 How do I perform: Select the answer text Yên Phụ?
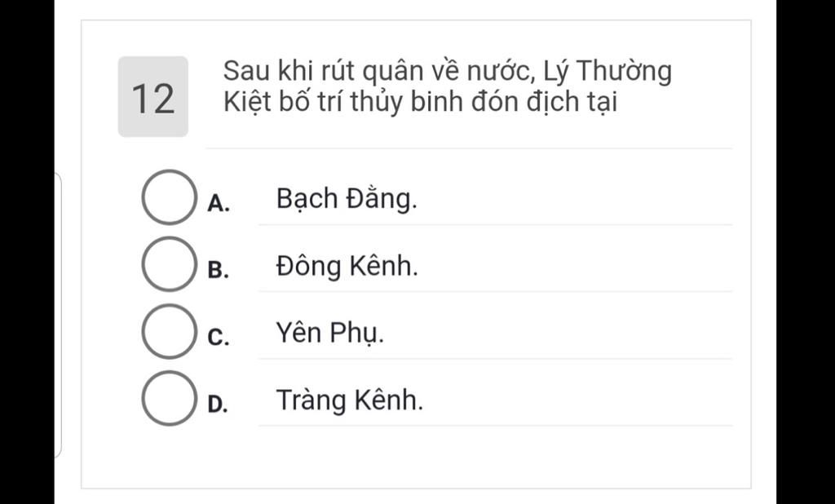pos(329,334)
